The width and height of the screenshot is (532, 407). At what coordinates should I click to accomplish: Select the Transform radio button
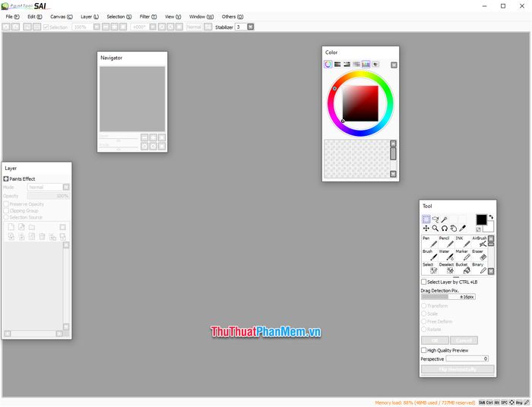[x=424, y=306]
